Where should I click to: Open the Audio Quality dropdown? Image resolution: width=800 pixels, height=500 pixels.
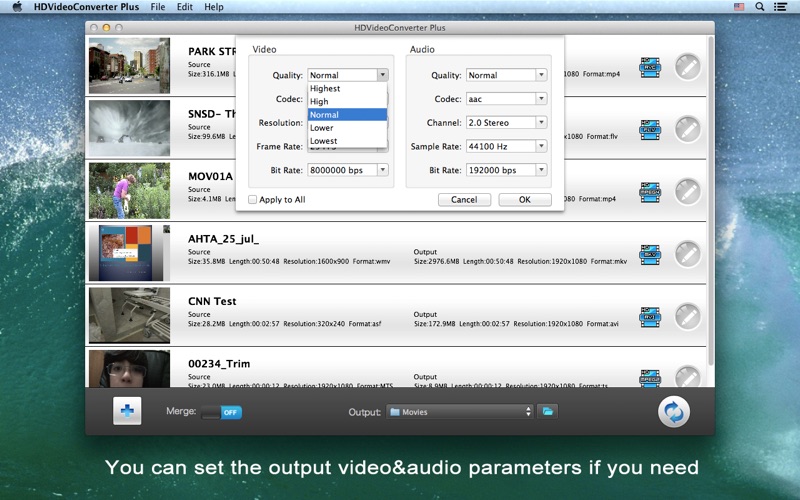coord(507,75)
